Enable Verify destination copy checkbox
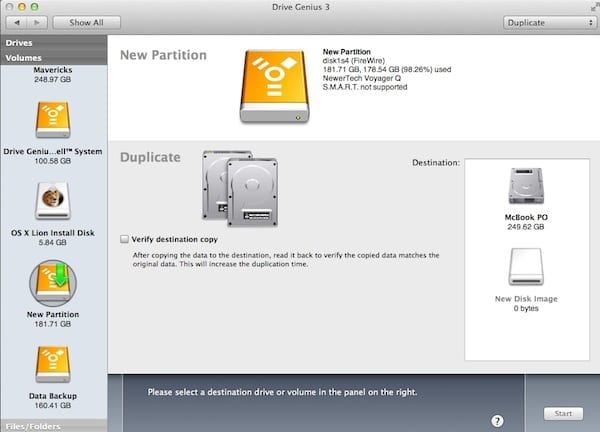600x432 pixels. click(124, 240)
